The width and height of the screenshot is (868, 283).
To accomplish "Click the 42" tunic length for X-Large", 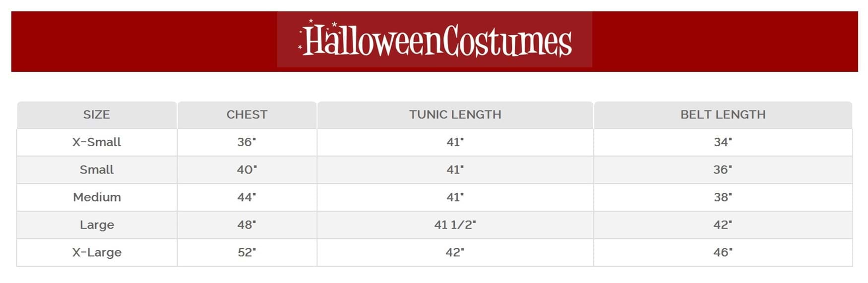I will point(455,252).
